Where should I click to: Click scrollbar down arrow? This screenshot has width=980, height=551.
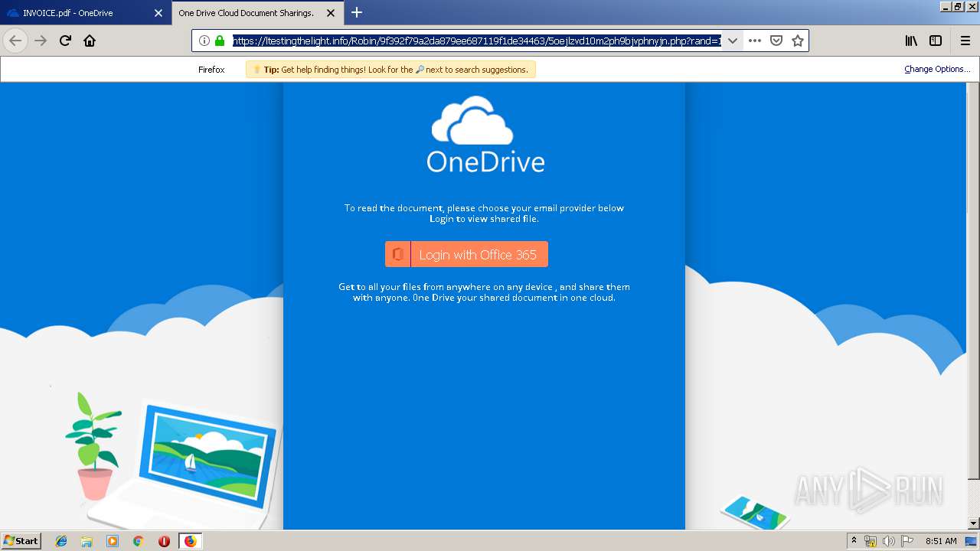974,523
